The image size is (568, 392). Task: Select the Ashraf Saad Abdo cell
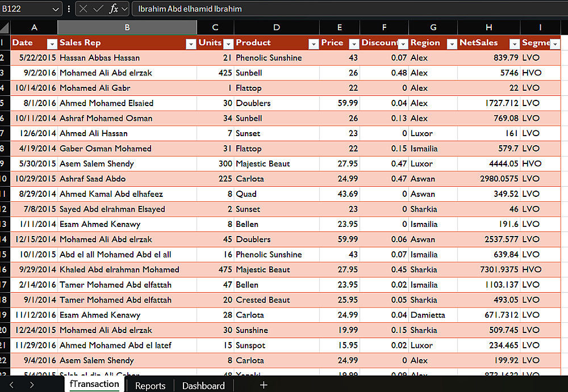pyautogui.click(x=127, y=179)
